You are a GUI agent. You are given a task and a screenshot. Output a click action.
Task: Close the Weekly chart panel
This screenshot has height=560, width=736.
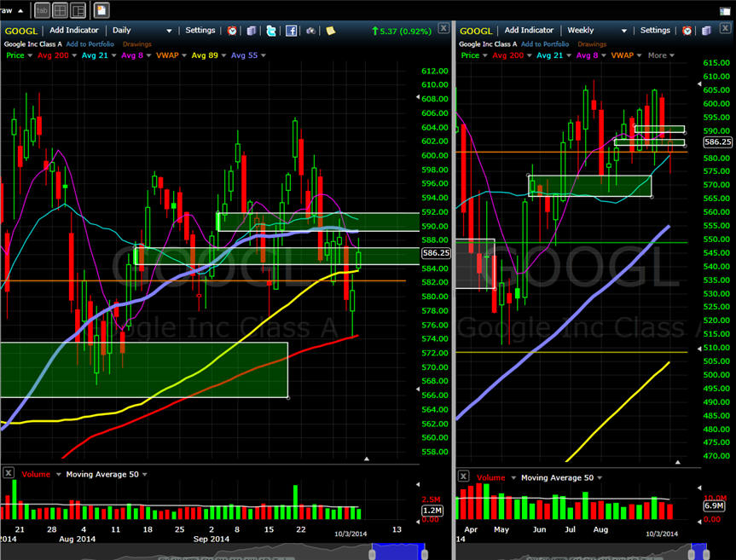click(x=725, y=28)
